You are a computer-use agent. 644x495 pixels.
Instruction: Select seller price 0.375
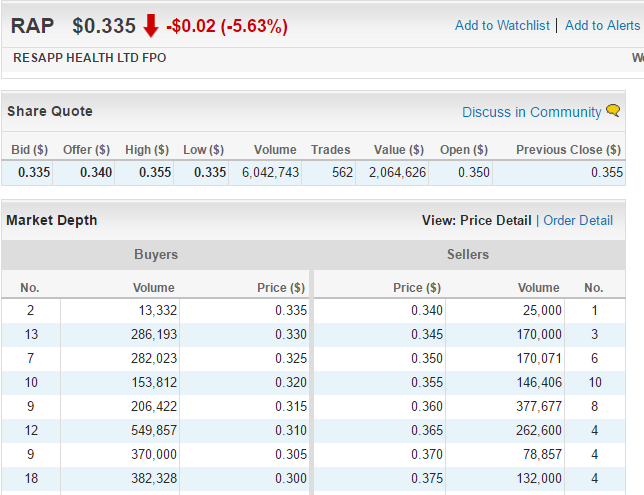(427, 479)
